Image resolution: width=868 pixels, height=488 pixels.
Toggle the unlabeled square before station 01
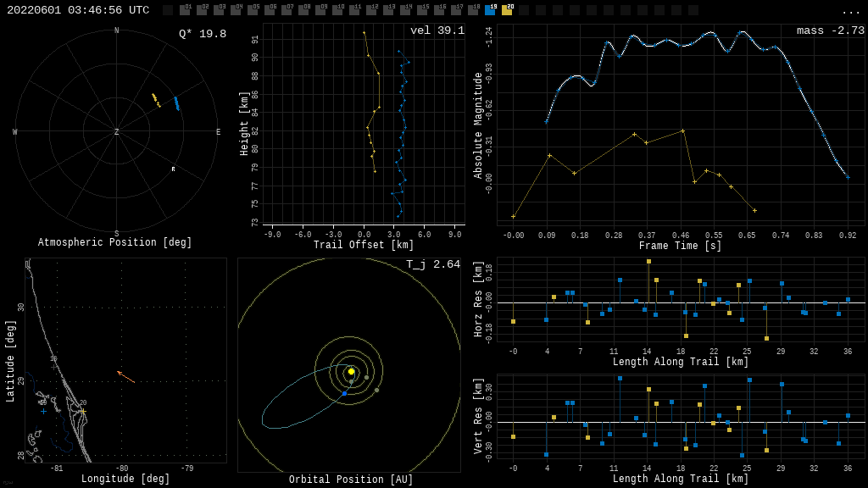(x=168, y=10)
